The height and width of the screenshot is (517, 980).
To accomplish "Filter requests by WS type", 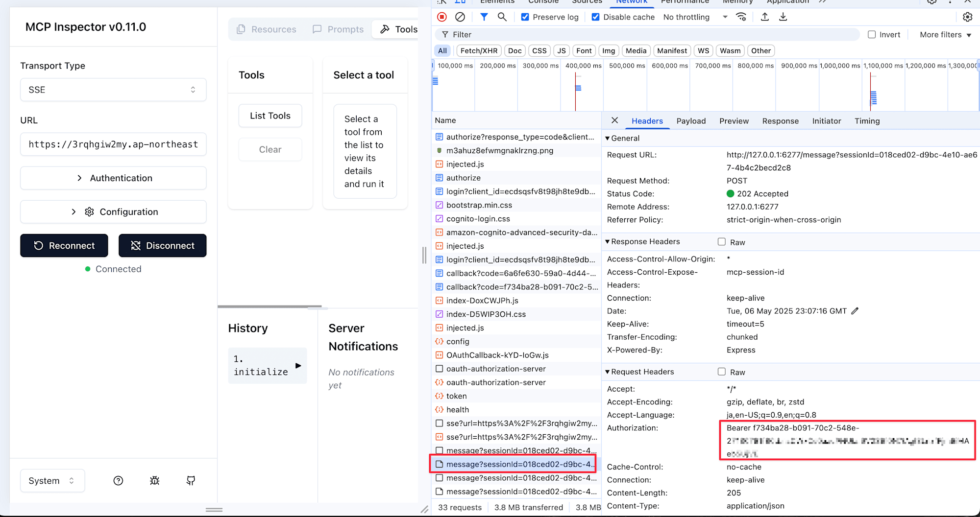I will point(703,51).
